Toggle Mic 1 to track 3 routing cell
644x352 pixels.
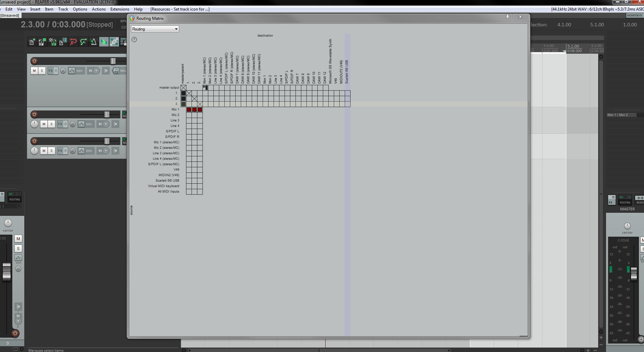[x=200, y=109]
